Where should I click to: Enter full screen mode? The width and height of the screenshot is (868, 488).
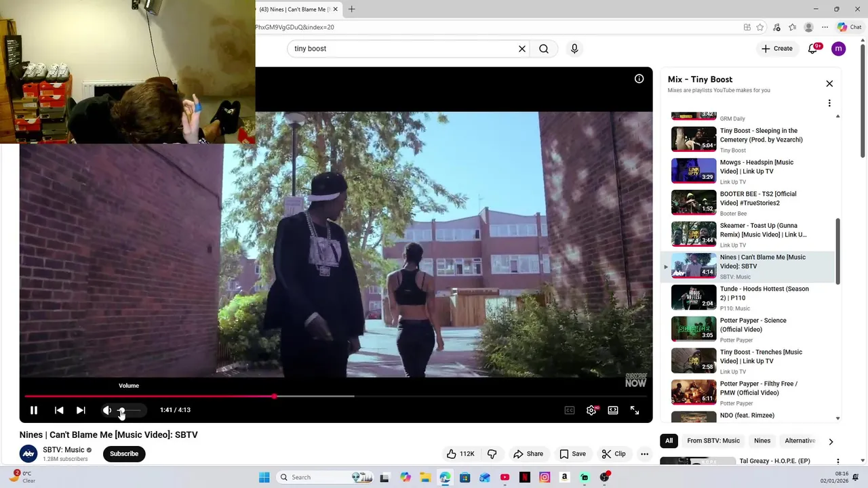click(x=635, y=410)
